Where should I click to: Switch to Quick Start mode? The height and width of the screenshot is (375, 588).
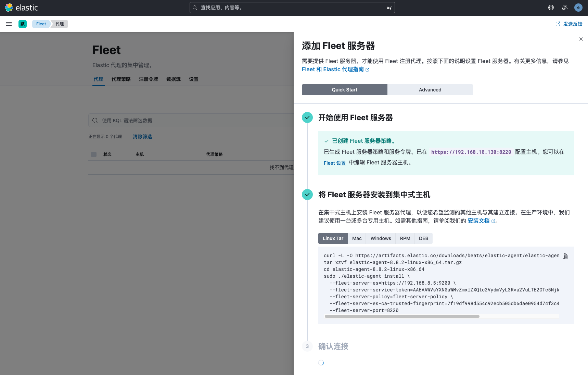pos(345,90)
